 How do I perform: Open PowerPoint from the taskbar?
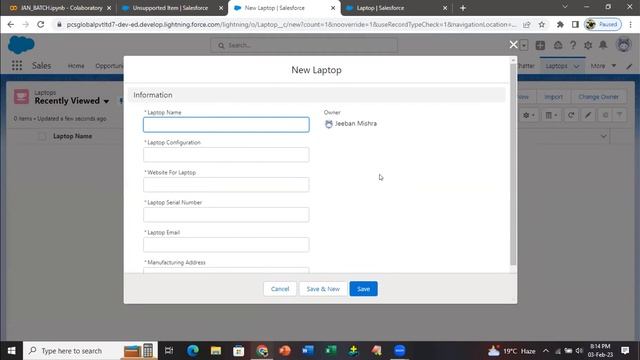pos(285,351)
